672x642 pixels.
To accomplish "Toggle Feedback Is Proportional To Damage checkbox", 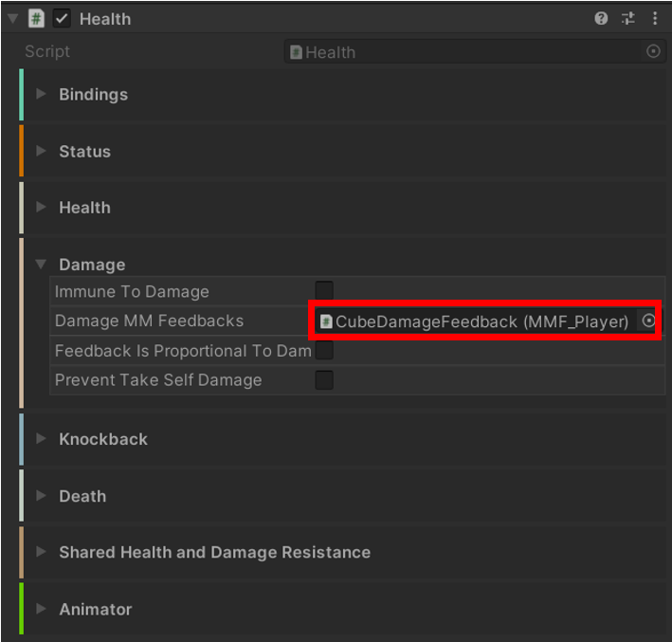I will 324,350.
